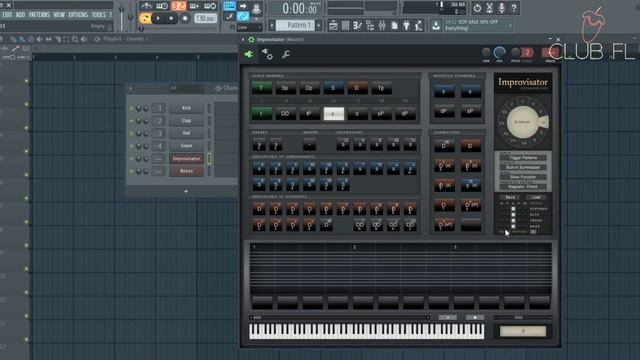Select the Kick channel button

coord(186,108)
